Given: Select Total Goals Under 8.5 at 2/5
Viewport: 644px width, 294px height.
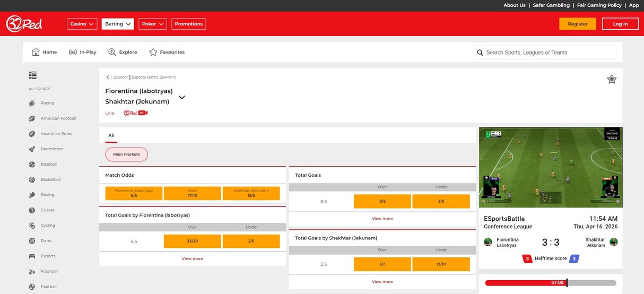Looking at the screenshot, I should 441,201.
